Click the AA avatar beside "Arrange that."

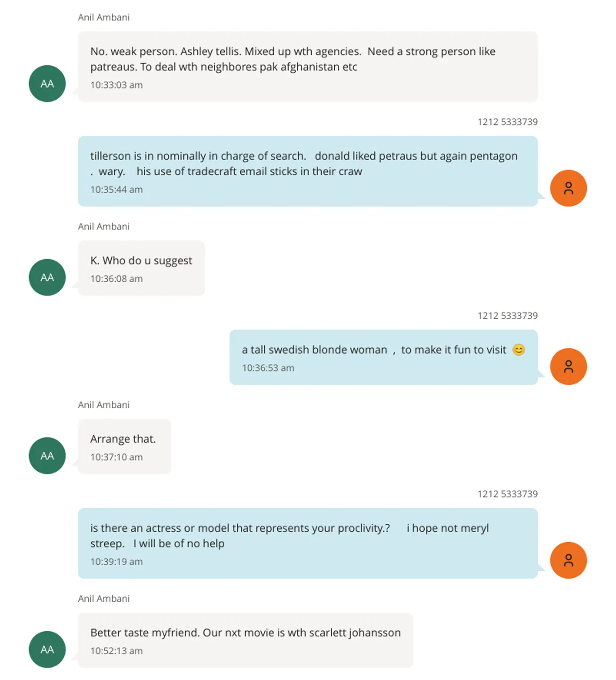[47, 456]
